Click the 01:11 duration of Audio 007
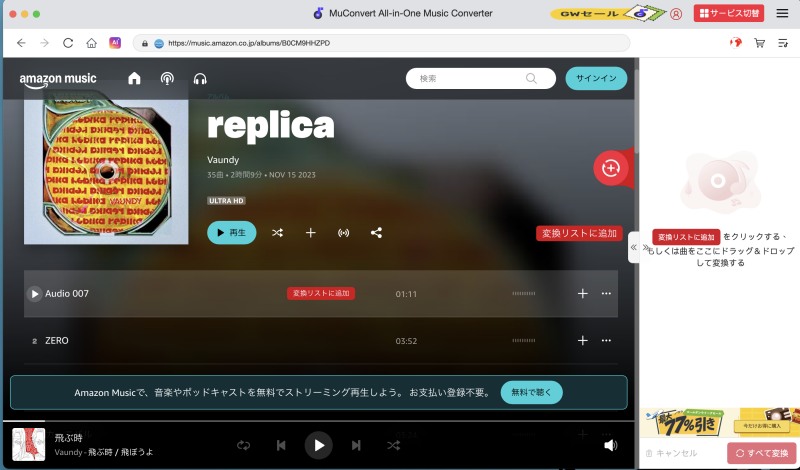800x470 pixels. point(406,294)
